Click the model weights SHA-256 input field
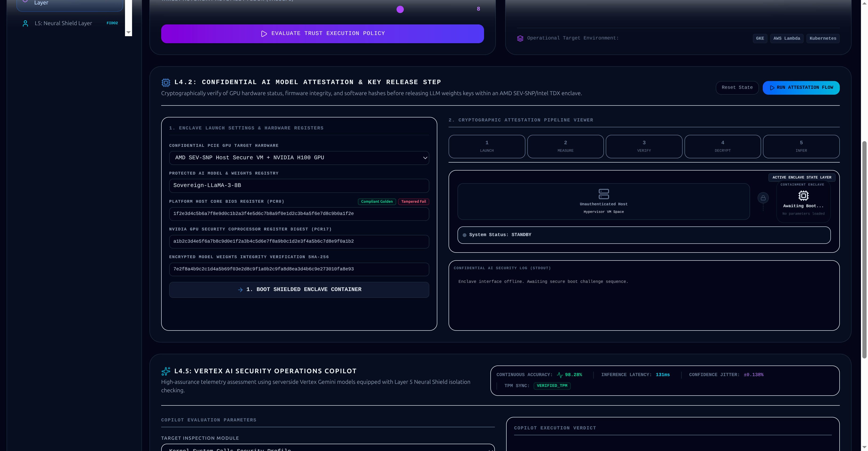The height and width of the screenshot is (451, 868). (299, 269)
